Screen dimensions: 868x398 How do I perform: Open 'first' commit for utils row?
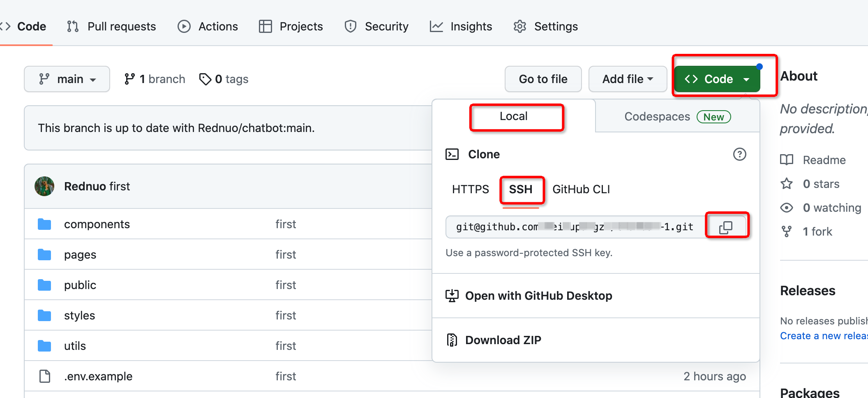pyautogui.click(x=286, y=346)
